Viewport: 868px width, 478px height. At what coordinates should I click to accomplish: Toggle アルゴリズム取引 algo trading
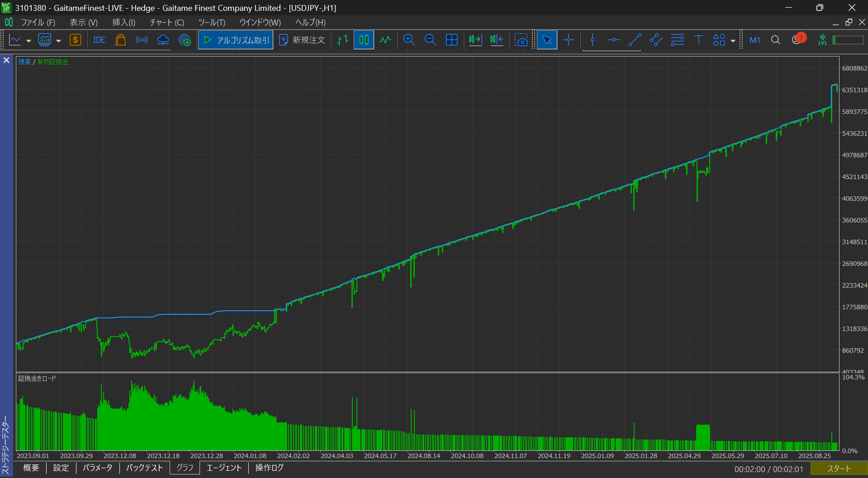point(236,40)
